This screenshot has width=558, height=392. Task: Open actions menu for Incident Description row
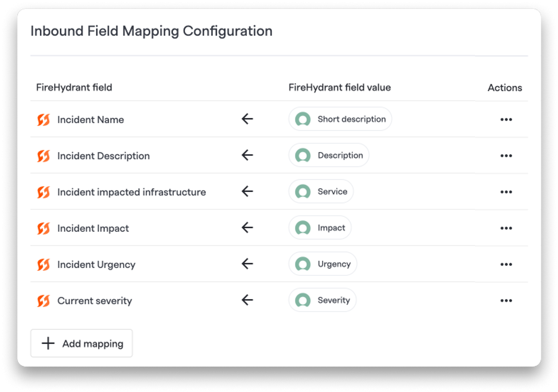(506, 156)
